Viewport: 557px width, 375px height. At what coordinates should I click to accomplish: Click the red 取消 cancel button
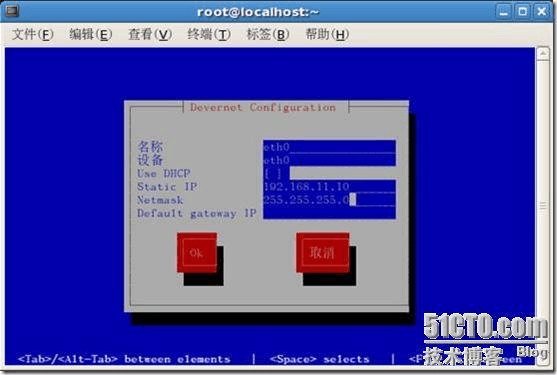[323, 253]
